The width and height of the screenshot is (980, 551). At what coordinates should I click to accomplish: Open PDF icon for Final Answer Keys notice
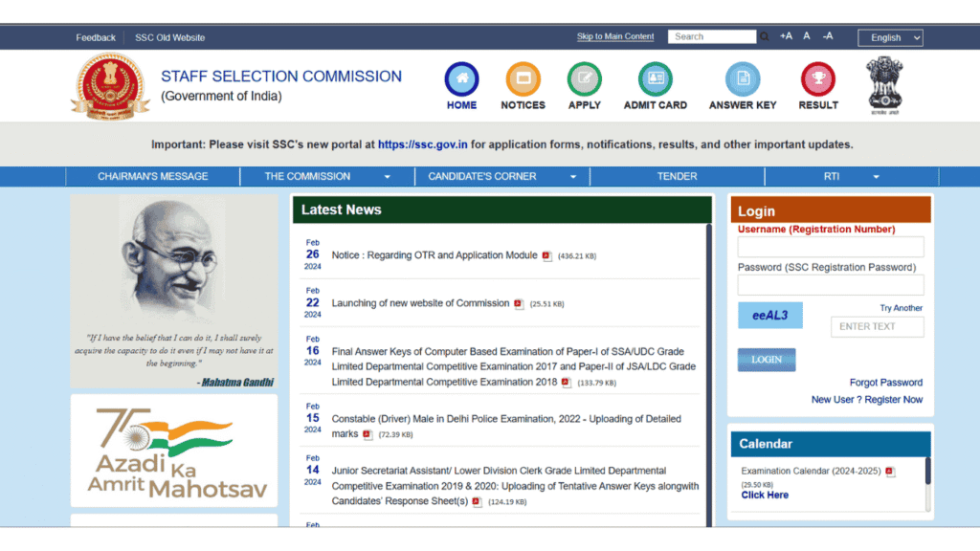pyautogui.click(x=567, y=383)
